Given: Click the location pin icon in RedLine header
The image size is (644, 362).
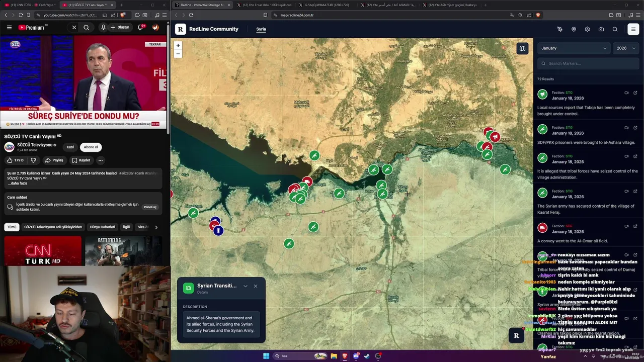Looking at the screenshot, I should click(574, 29).
